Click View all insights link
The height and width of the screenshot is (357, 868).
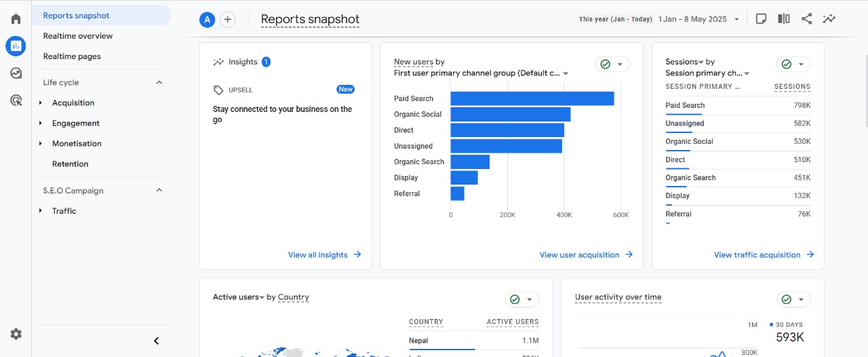click(324, 255)
